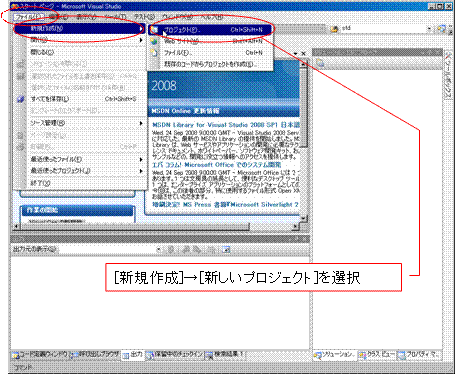Click the new ファイル(F) Ctrl+N item
This screenshot has height=374, width=455.
211,53
